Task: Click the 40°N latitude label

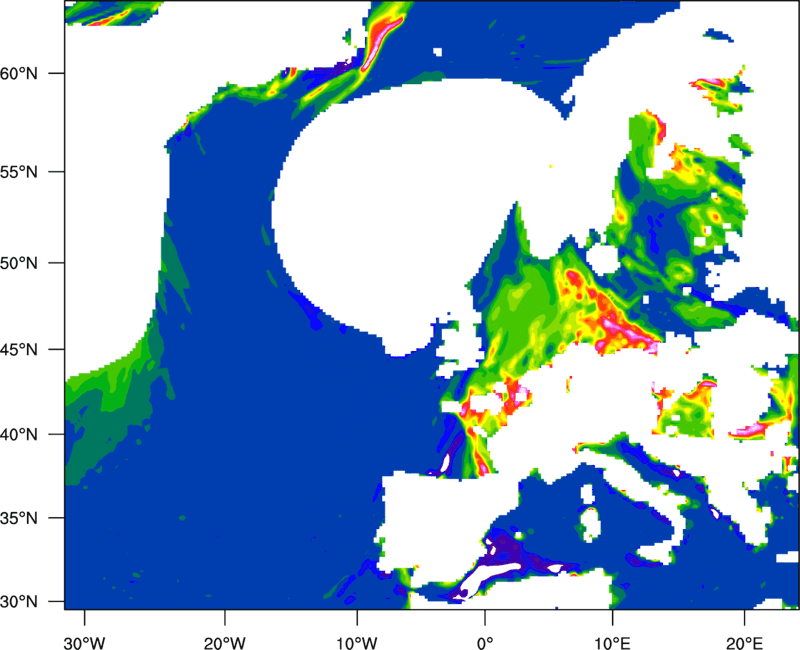Action: (19, 435)
